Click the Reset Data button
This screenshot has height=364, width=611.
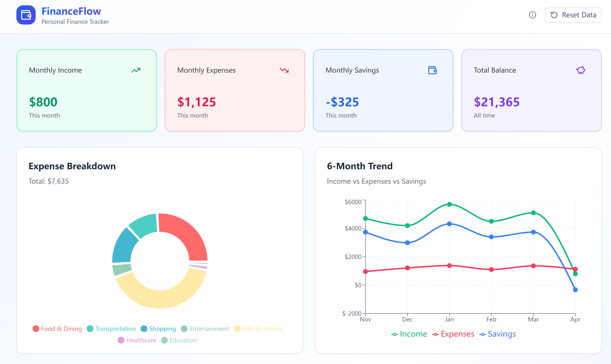click(x=573, y=15)
